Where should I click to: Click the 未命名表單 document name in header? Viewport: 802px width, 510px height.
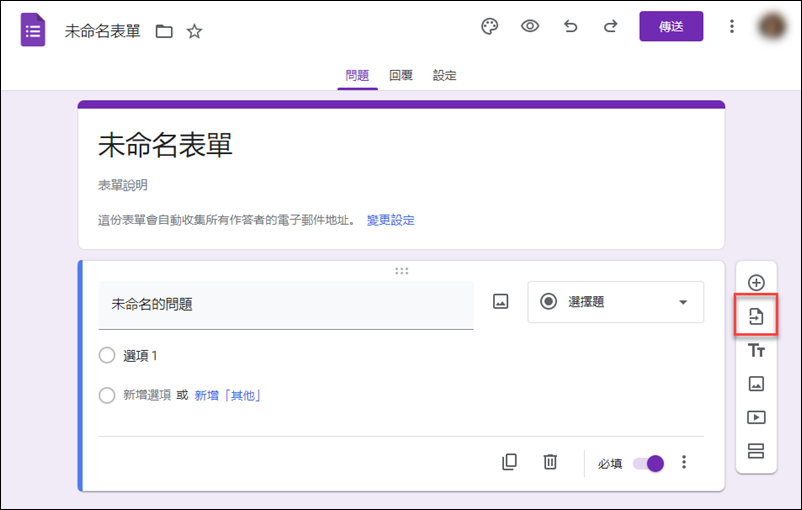[x=102, y=31]
